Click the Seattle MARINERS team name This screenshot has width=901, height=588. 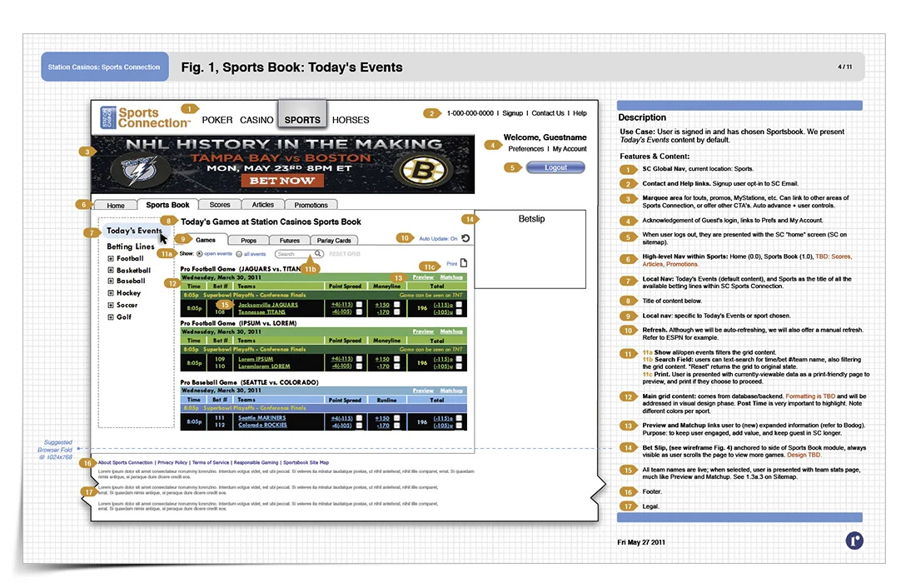tap(261, 418)
